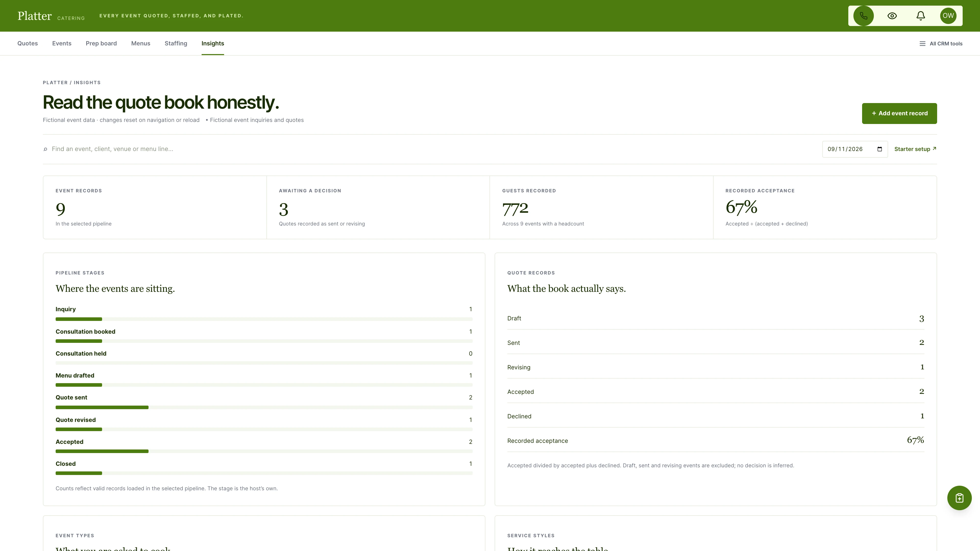Click the phone call icon in header
The height and width of the screenshot is (551, 980).
(863, 16)
